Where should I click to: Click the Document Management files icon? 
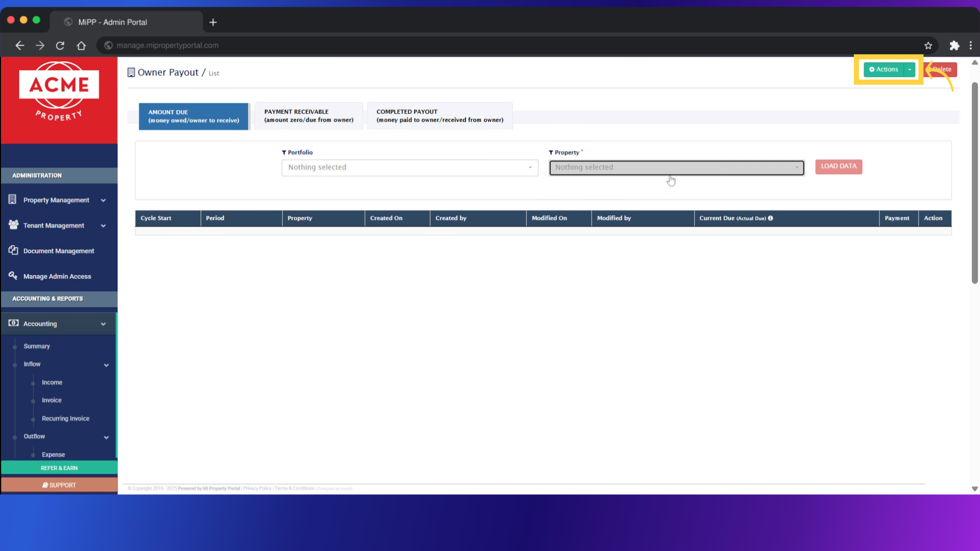[x=13, y=250]
